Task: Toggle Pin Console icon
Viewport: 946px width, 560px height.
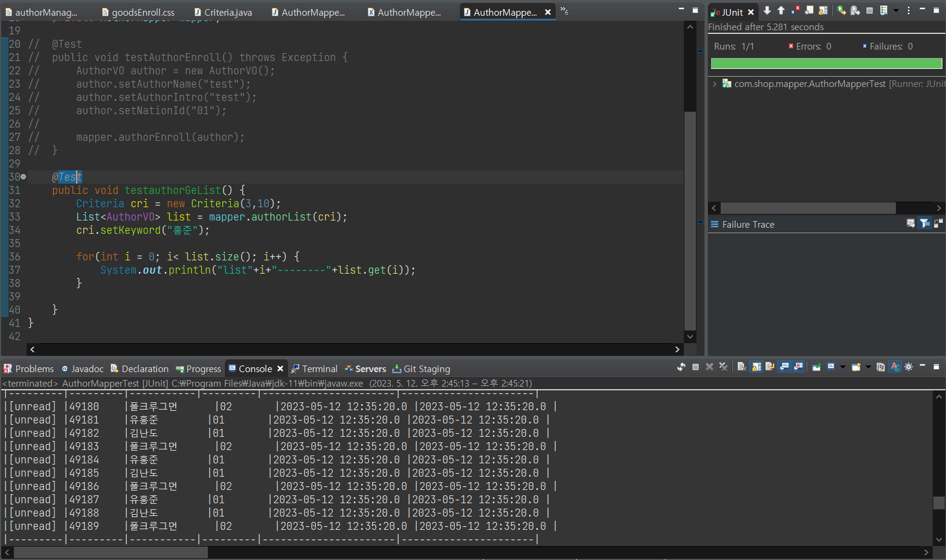Action: click(x=816, y=367)
